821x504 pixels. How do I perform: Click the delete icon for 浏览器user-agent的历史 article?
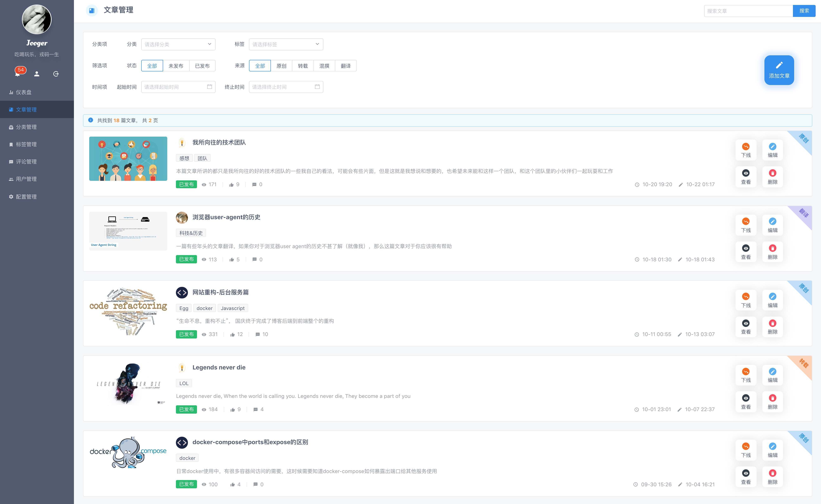point(772,248)
